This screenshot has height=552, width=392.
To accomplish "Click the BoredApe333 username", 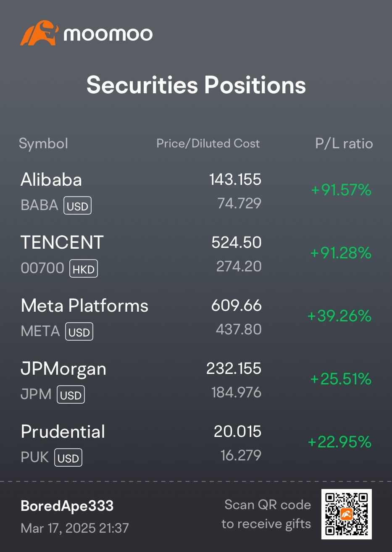I will [67, 506].
